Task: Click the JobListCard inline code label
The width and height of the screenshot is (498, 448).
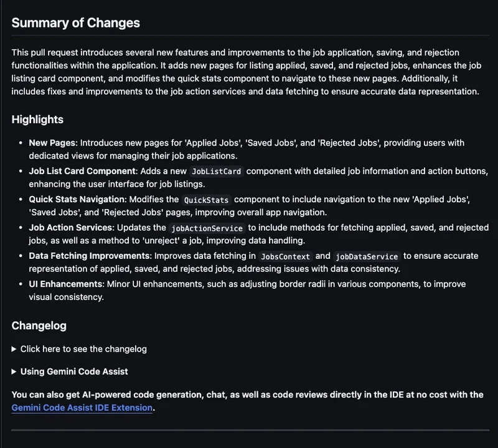Action: tap(216, 171)
